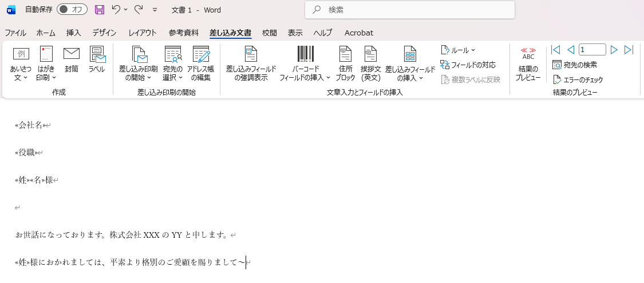Click the «姓» field in last line
The height and width of the screenshot is (283, 644).
22,262
